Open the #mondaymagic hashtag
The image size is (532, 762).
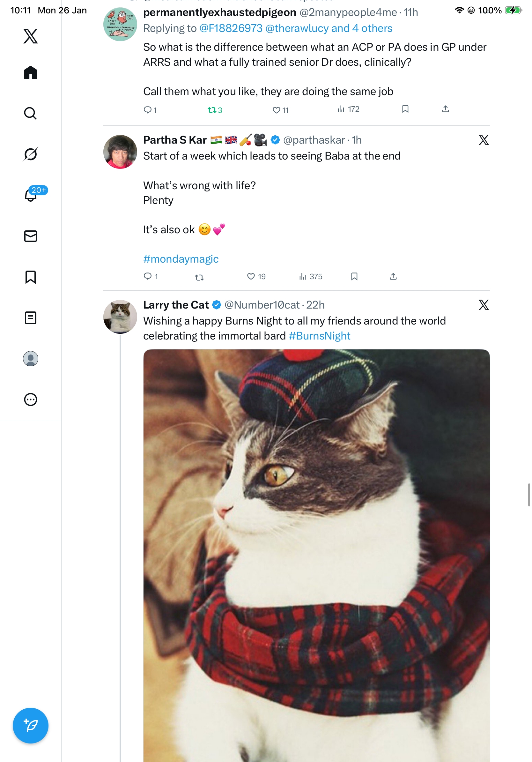tap(181, 259)
